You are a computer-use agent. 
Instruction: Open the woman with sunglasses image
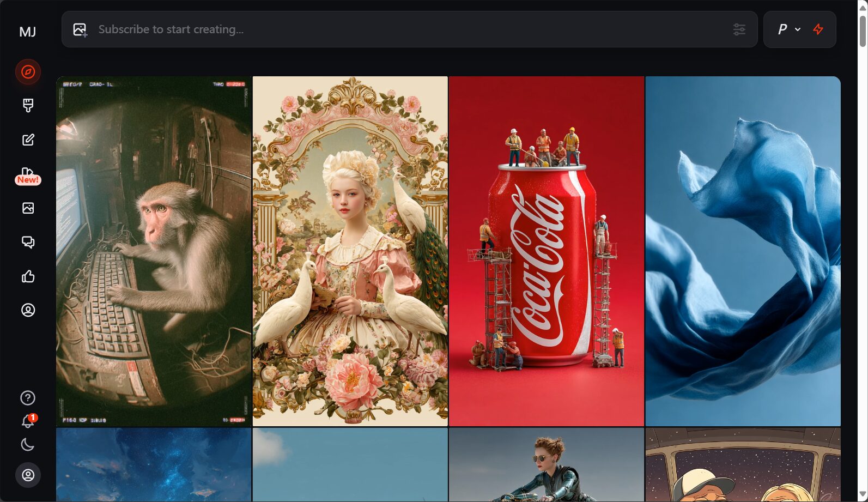point(547,464)
